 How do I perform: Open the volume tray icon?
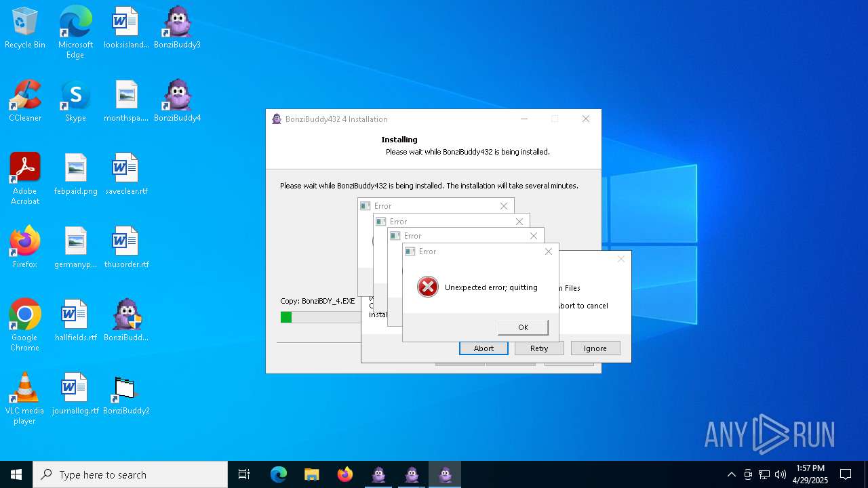(781, 474)
